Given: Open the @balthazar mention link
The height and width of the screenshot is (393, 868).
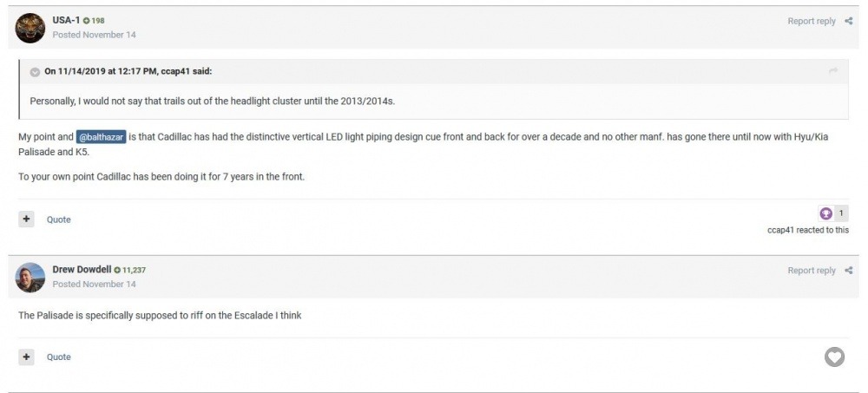Looking at the screenshot, I should point(102,137).
